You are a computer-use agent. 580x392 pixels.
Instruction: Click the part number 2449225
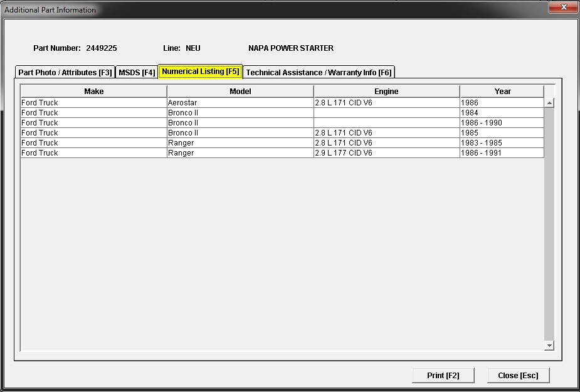pyautogui.click(x=102, y=48)
